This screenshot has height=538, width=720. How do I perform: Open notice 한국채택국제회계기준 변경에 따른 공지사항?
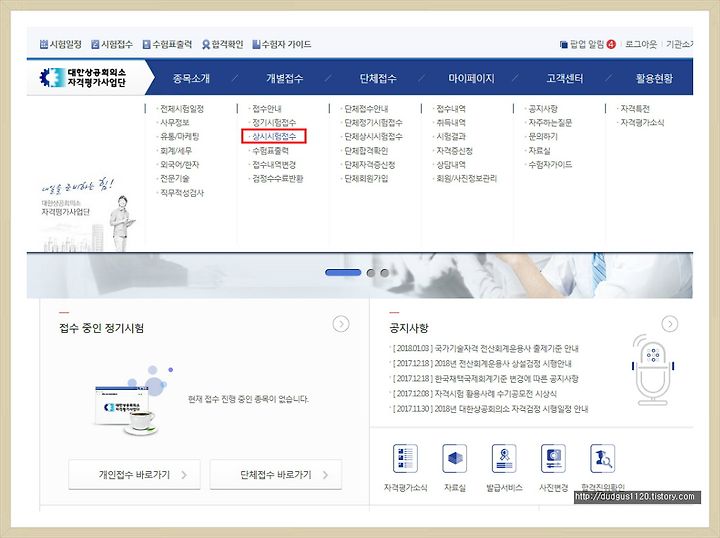point(484,379)
